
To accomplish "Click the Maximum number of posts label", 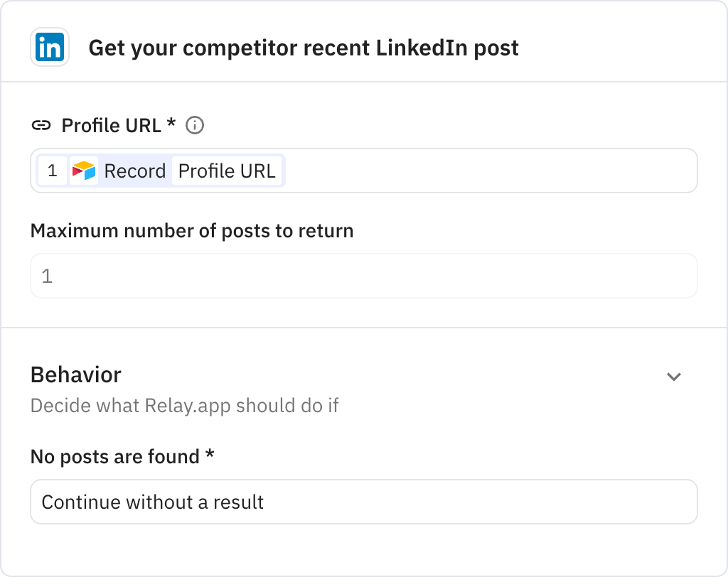I will pos(191,230).
